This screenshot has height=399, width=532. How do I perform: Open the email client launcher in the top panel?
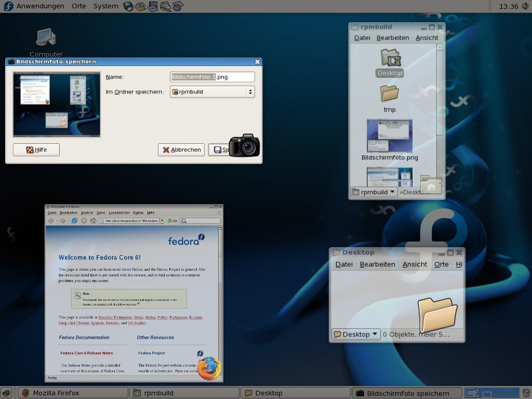[140, 7]
